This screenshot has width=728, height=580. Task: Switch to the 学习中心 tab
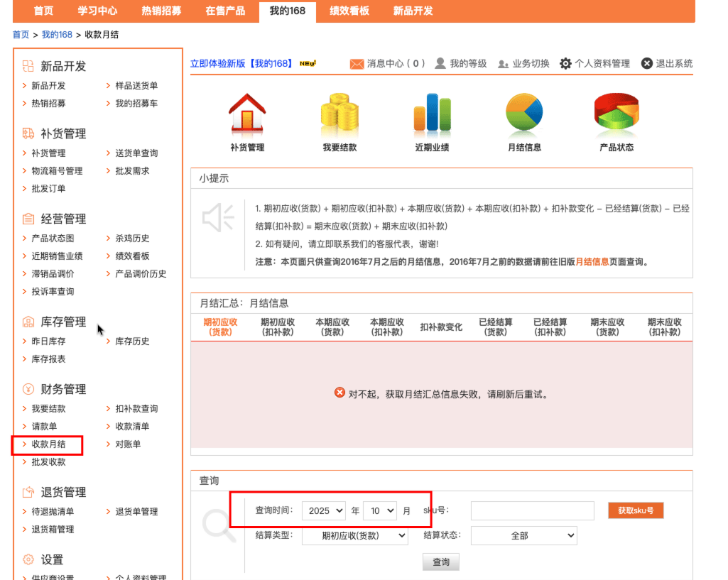tap(97, 11)
